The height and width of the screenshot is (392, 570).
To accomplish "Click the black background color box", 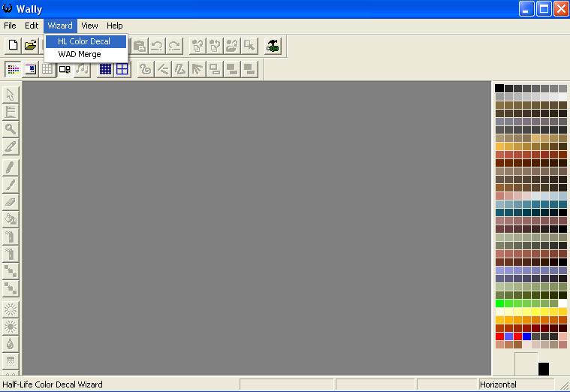I will 544,369.
